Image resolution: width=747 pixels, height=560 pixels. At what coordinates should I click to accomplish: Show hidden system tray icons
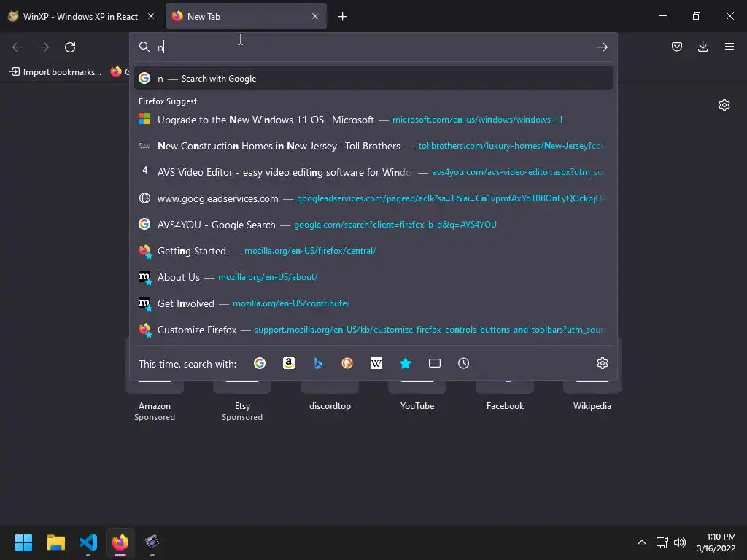click(642, 542)
